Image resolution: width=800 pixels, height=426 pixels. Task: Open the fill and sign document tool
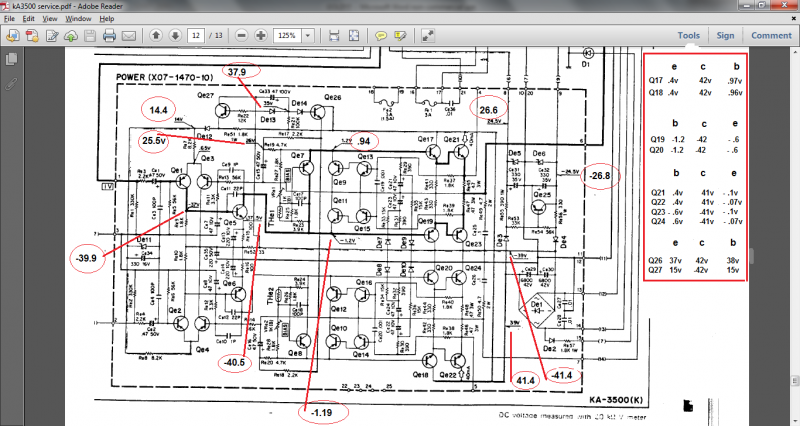52,36
